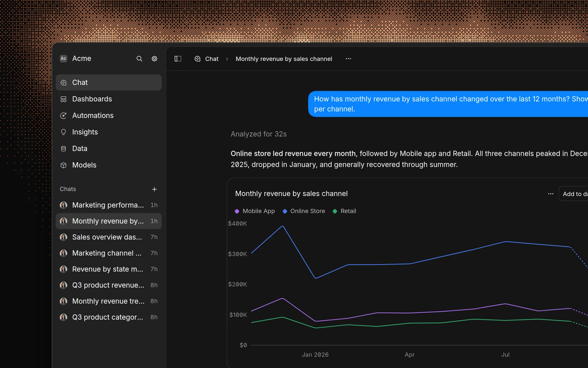Click the Add to dashboard button
Viewport: 588px width, 368px height.
[574, 194]
